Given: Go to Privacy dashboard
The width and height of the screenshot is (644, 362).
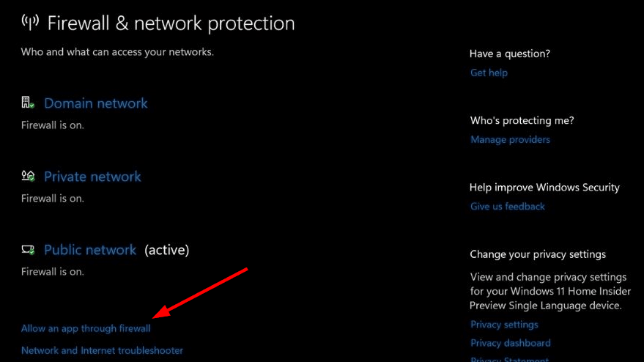Looking at the screenshot, I should tap(510, 343).
